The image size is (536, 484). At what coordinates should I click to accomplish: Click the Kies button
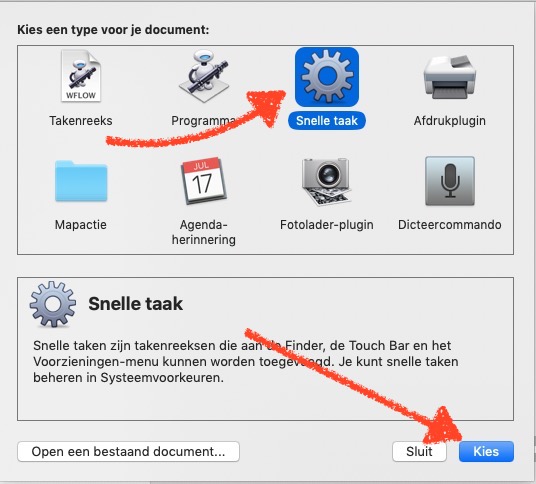(486, 452)
